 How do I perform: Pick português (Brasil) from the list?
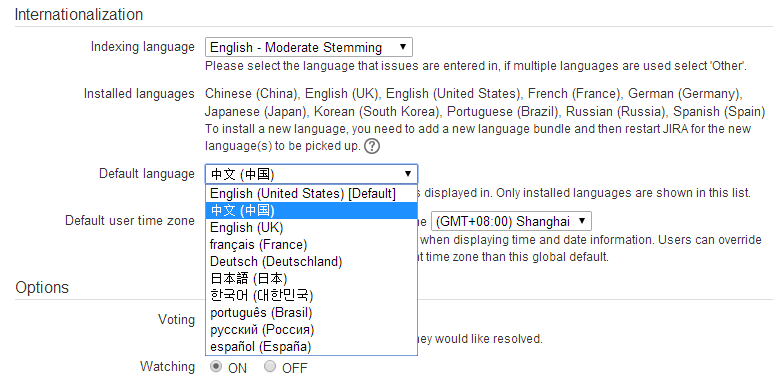pyautogui.click(x=312, y=312)
